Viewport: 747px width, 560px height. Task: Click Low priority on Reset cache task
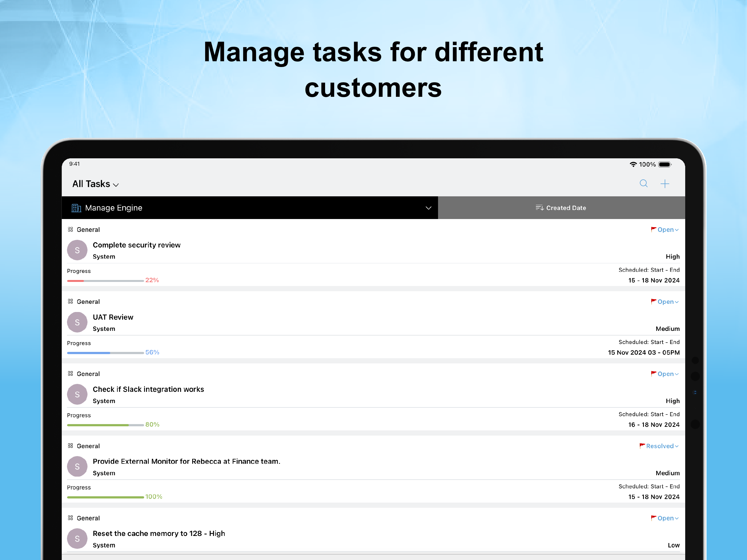(673, 545)
